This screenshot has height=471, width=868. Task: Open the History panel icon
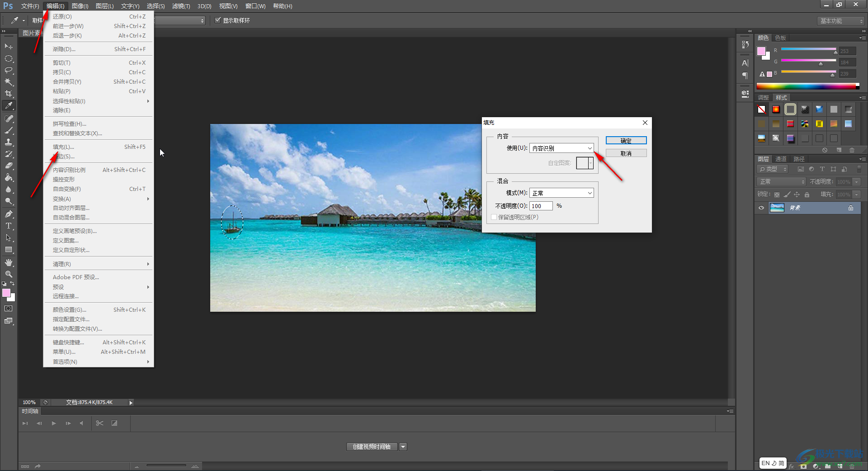[745, 44]
